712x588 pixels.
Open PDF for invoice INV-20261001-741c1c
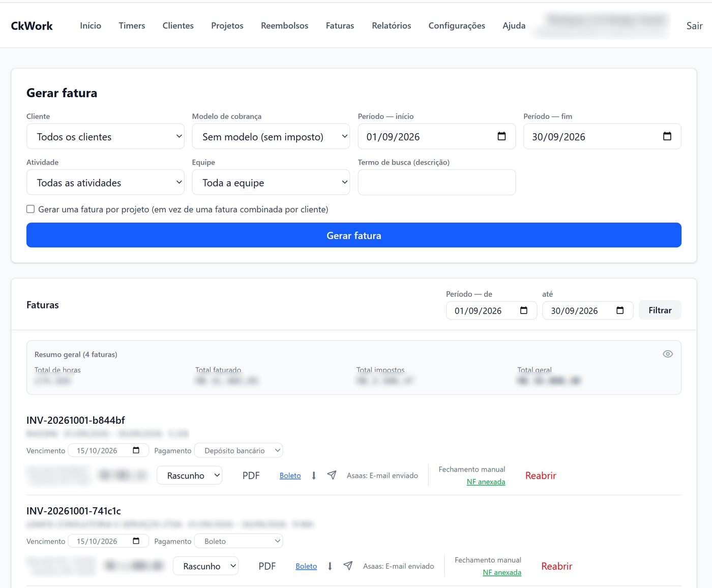pos(267,566)
